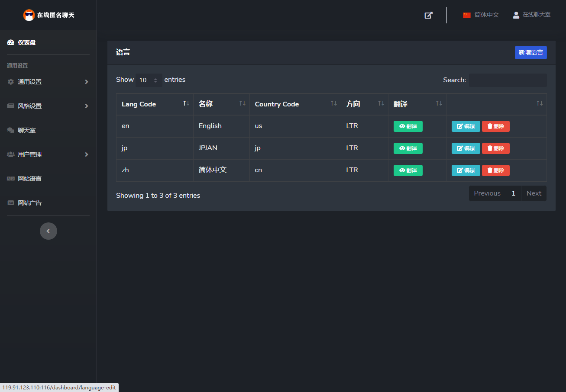Click the external link icon in header
The image size is (566, 392).
[x=428, y=15]
